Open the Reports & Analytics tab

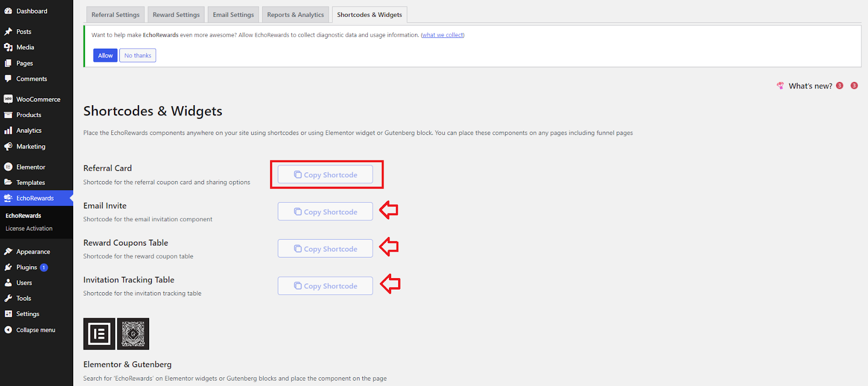295,15
